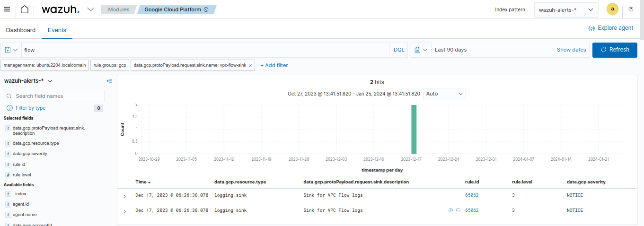Image resolution: width=644 pixels, height=226 pixels.
Task: Collapse the fields sidebar
Action: tap(109, 81)
